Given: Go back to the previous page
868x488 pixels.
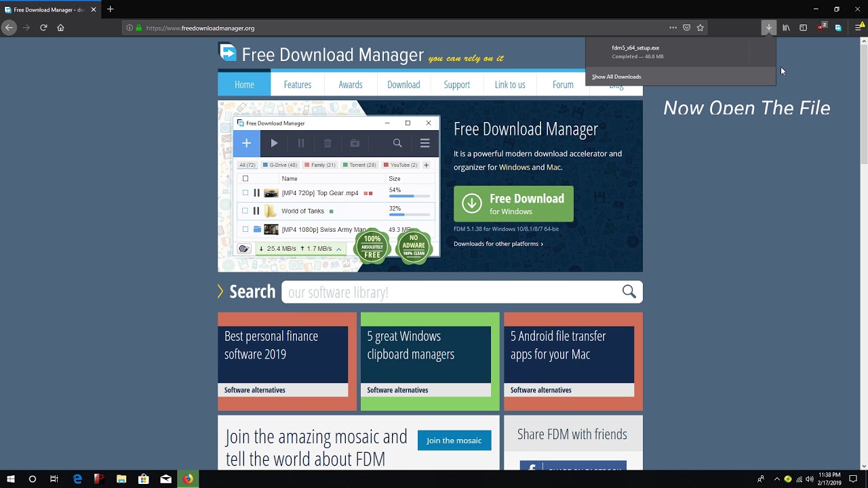Looking at the screenshot, I should click(x=9, y=28).
